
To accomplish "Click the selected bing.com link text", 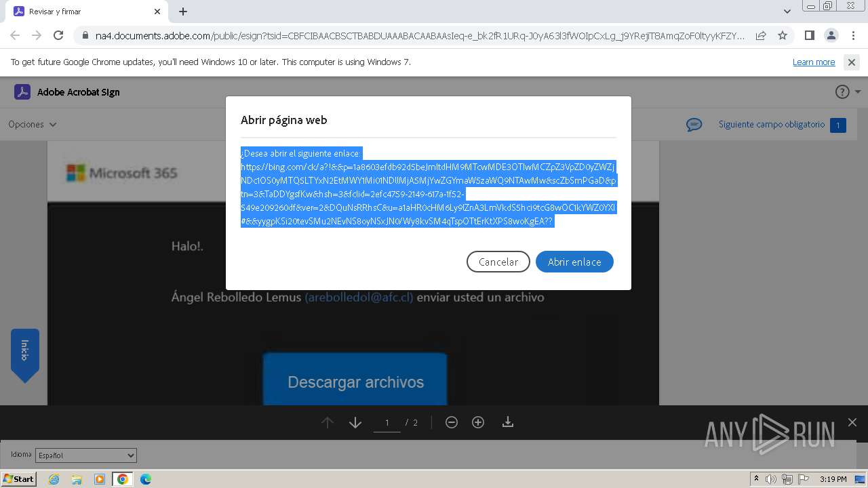I will coord(429,193).
